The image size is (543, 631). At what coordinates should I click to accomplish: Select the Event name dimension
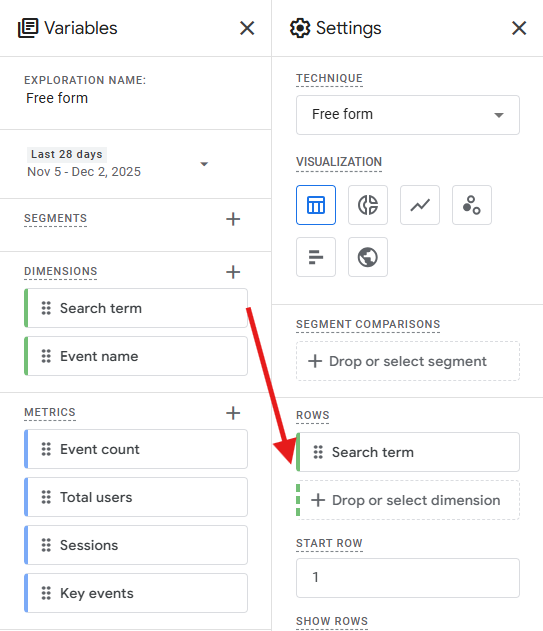[136, 356]
